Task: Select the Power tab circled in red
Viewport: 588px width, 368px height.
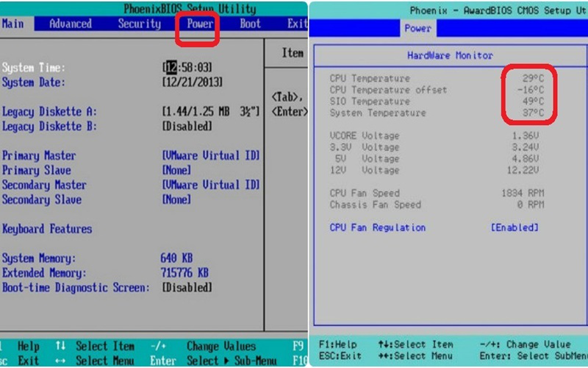Action: [x=200, y=24]
